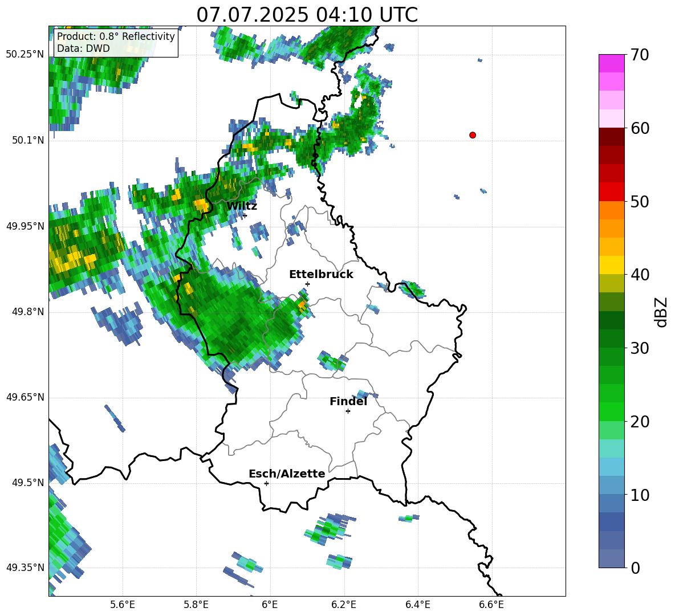Viewport: 675px width, 616px height.
Task: Click the cross marker under Findel
Action: click(348, 411)
